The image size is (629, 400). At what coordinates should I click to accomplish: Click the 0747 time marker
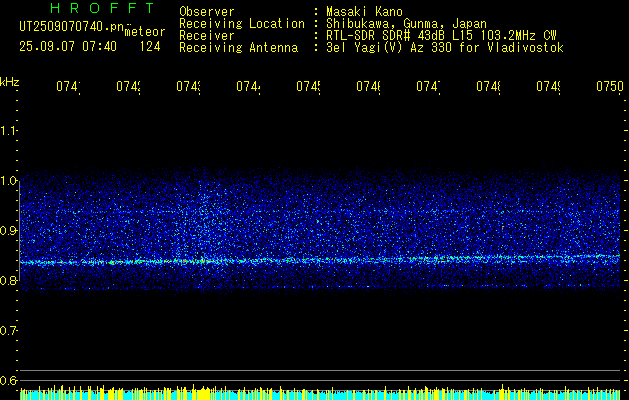[429, 86]
